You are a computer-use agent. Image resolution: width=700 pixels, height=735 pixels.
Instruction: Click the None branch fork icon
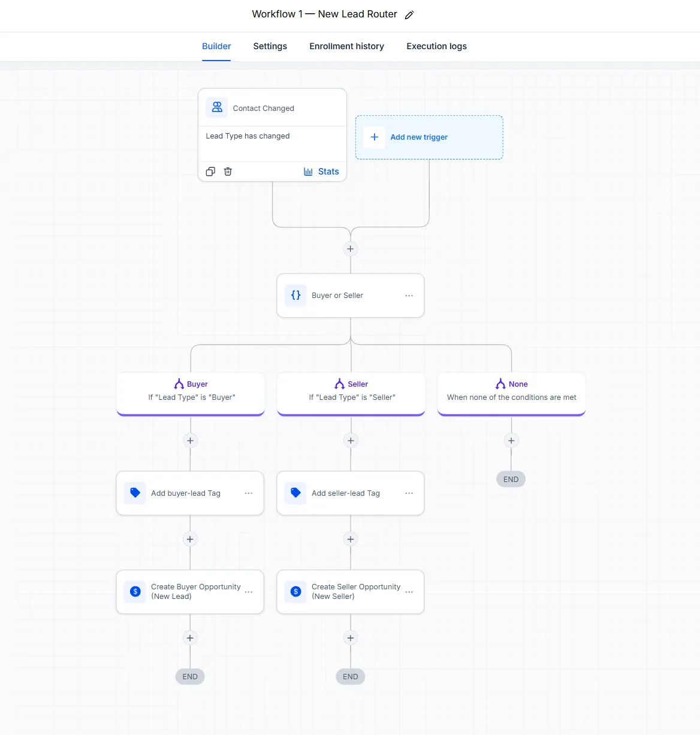[x=500, y=384]
